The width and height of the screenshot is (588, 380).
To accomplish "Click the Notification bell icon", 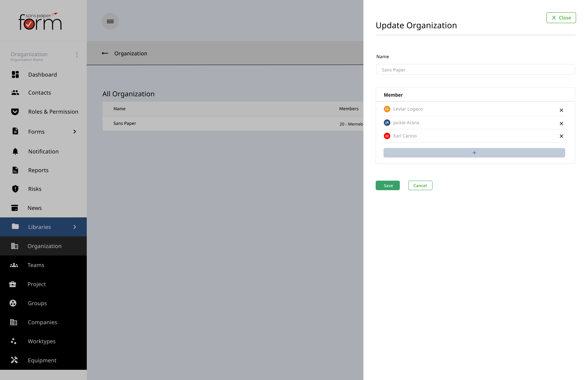I will pos(15,151).
